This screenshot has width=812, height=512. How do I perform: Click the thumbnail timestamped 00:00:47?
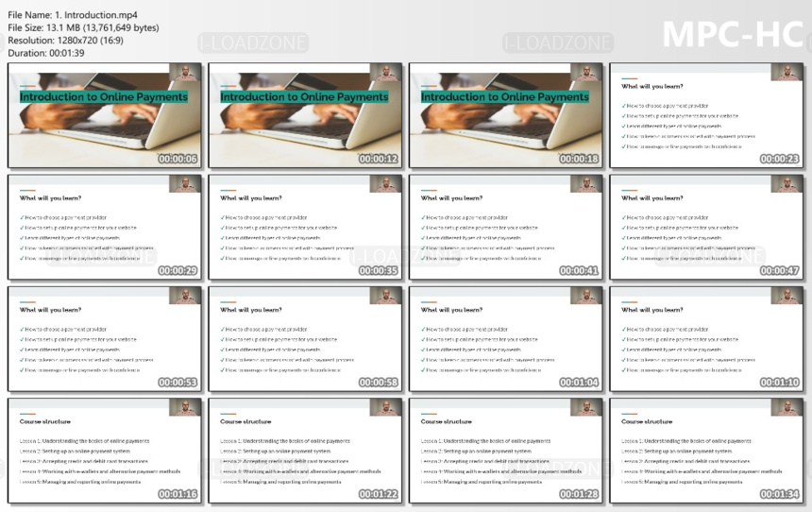706,227
